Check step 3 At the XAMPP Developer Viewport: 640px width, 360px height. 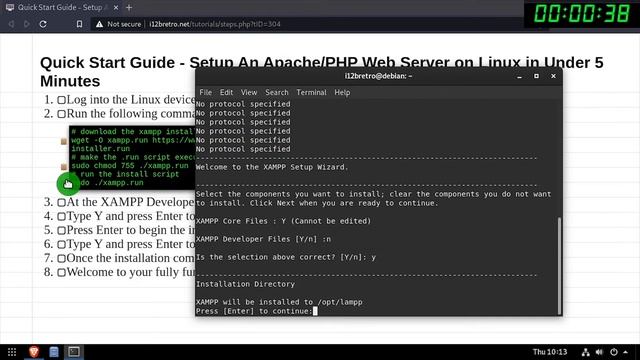point(62,202)
